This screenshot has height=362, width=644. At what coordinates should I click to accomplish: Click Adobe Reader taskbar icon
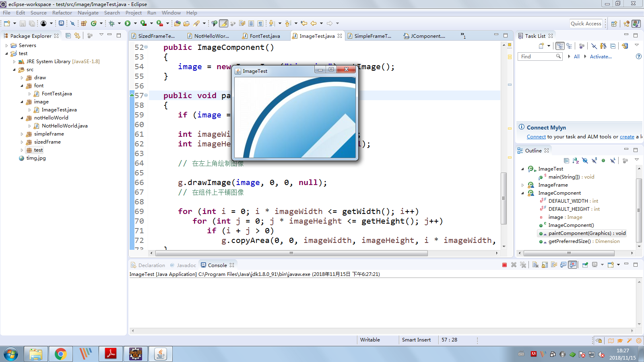111,354
